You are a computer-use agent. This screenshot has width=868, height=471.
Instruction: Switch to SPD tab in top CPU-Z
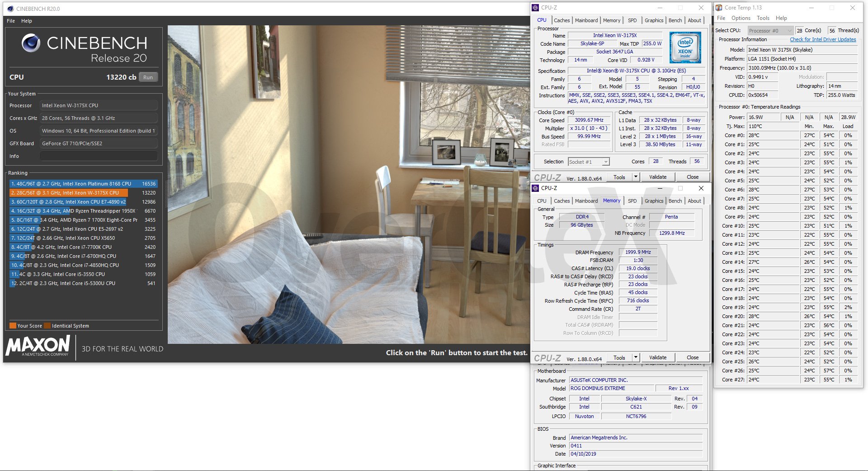click(x=632, y=20)
